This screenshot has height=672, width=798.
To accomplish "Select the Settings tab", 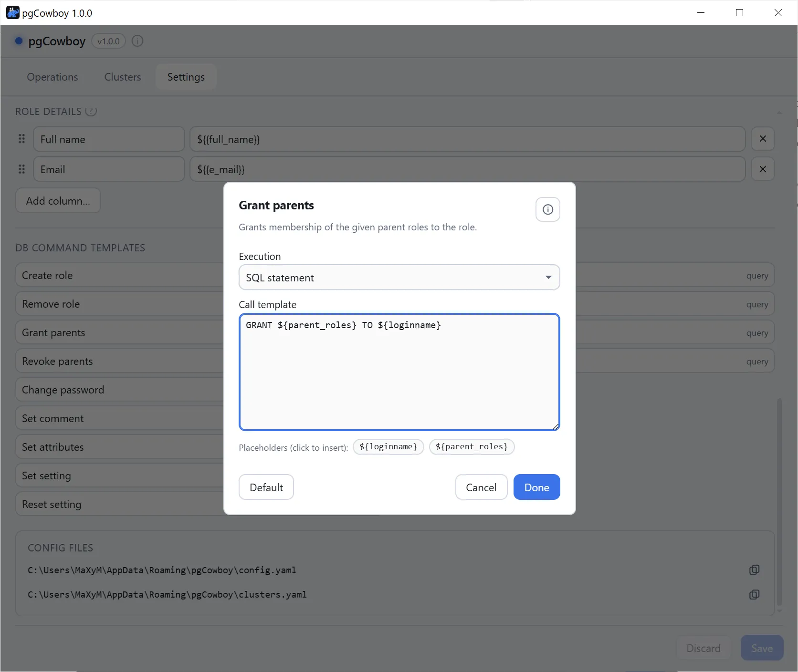I will [186, 77].
